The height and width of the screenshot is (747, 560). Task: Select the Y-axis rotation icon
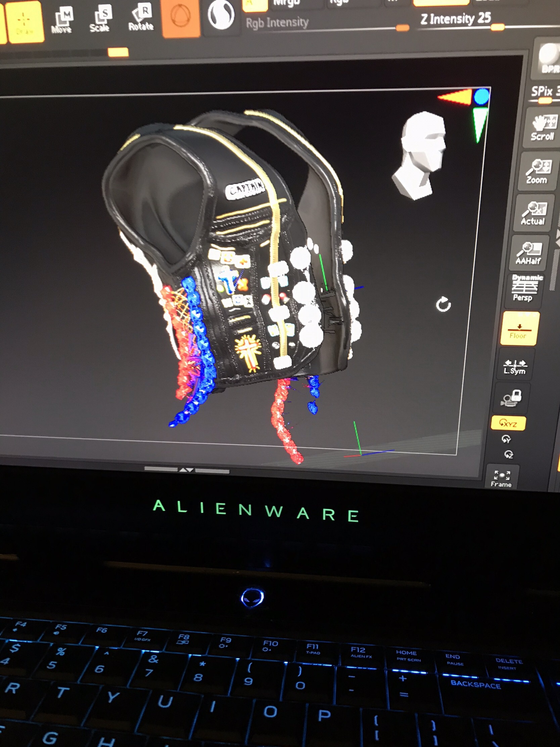(506, 439)
